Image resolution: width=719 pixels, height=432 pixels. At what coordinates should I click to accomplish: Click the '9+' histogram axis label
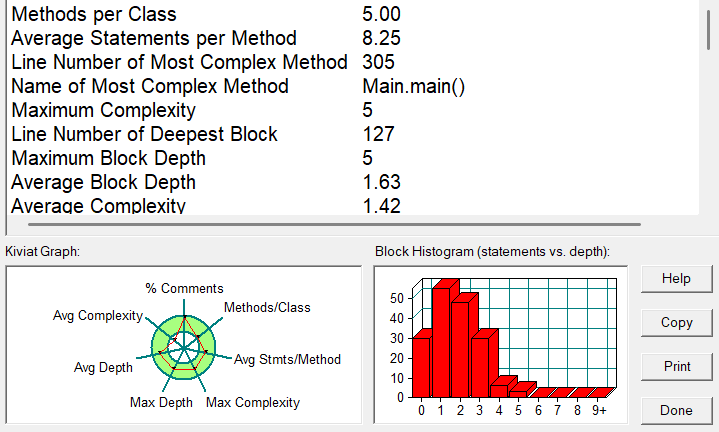click(x=599, y=410)
